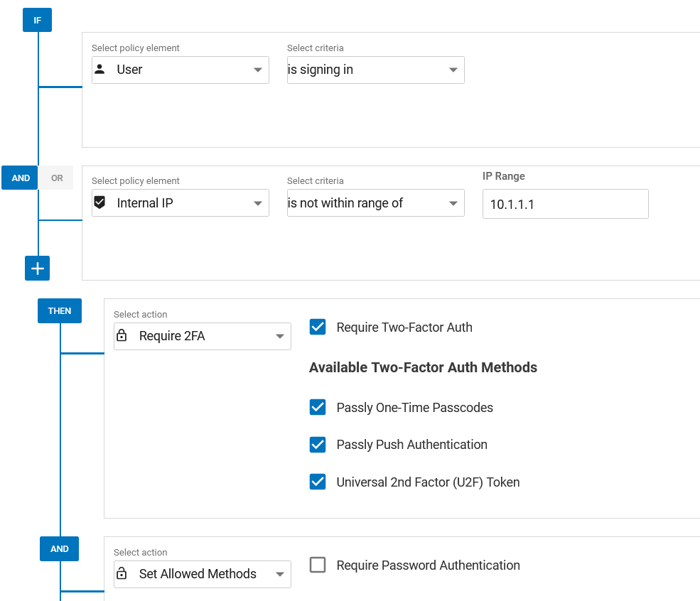The height and width of the screenshot is (601, 700).
Task: Click the shield icon beside Internal IP
Action: (100, 203)
